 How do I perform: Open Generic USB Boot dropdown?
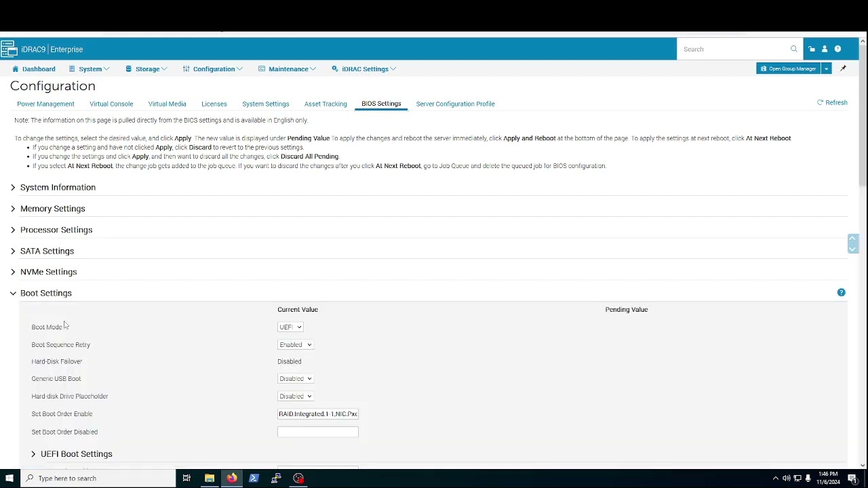(x=295, y=379)
